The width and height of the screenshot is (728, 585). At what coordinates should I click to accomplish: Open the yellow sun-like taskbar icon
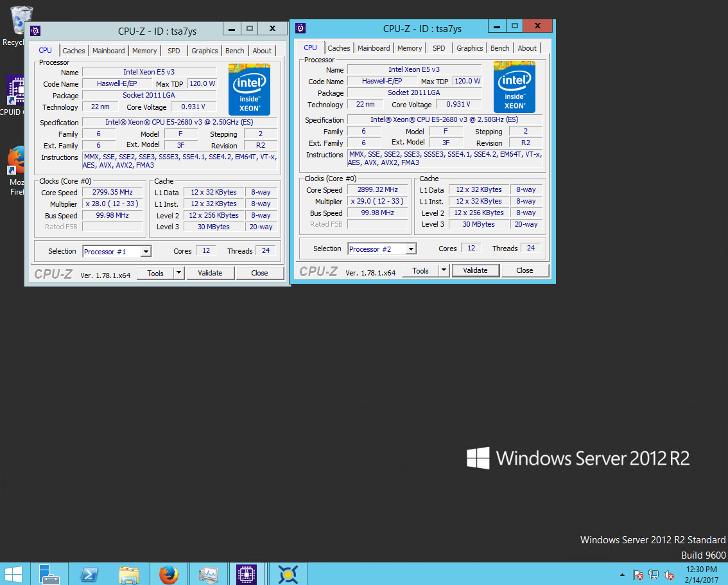click(x=288, y=574)
